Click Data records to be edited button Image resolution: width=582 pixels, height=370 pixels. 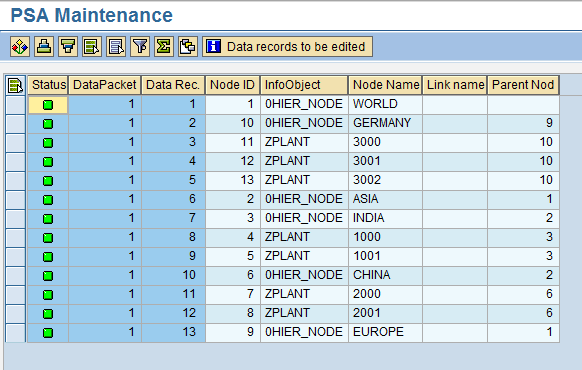click(x=287, y=47)
